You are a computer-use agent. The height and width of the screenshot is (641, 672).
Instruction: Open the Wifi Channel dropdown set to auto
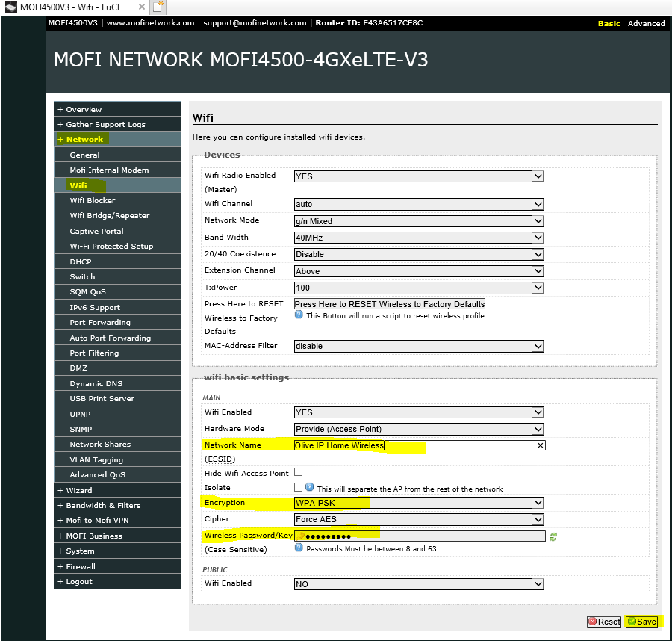[x=419, y=204]
